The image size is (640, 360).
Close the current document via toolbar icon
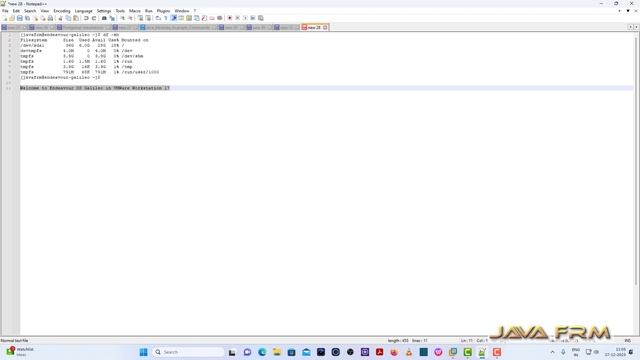click(x=36, y=18)
